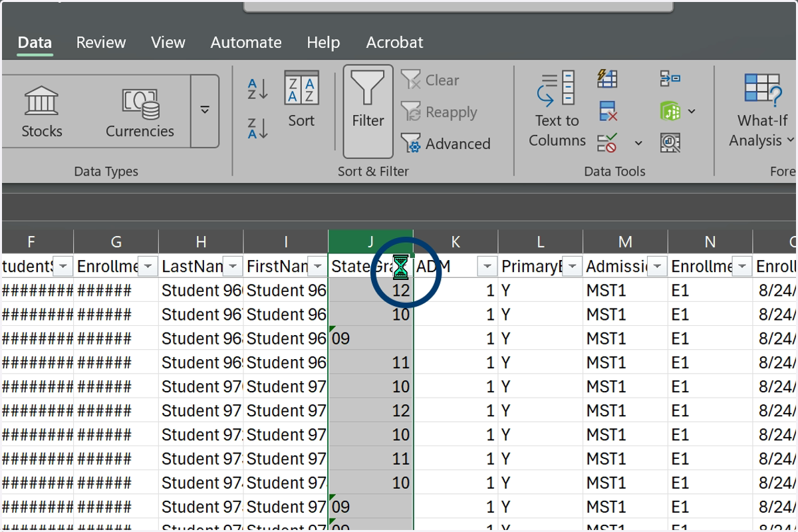Open the PrimaryE filter dropdown
Viewport: 798px width, 532px height.
[573, 267]
